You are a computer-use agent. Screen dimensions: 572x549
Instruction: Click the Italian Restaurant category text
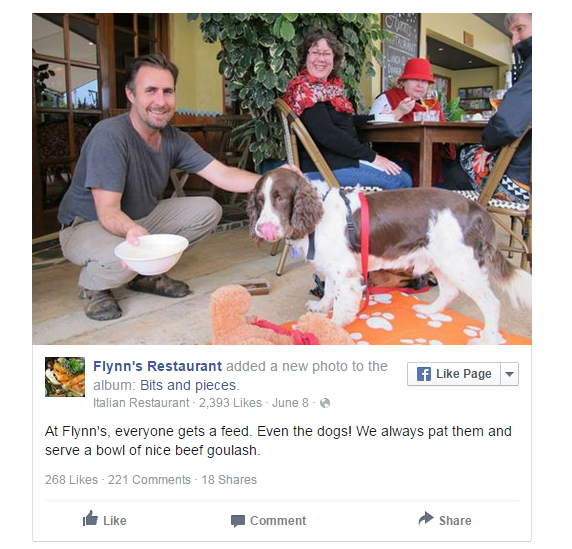[141, 403]
